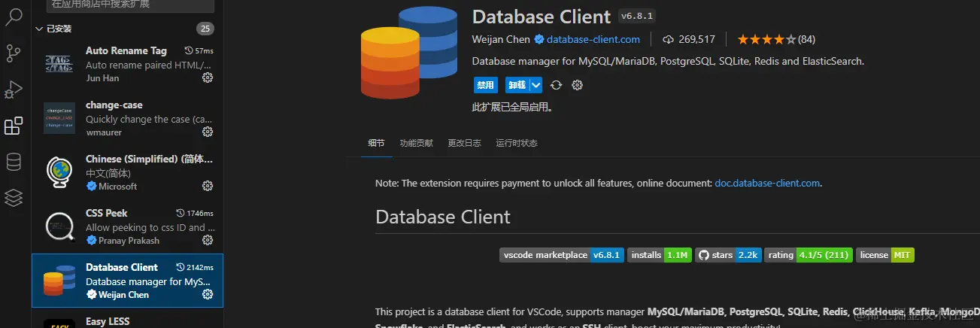Click the install count cloud icon

668,39
